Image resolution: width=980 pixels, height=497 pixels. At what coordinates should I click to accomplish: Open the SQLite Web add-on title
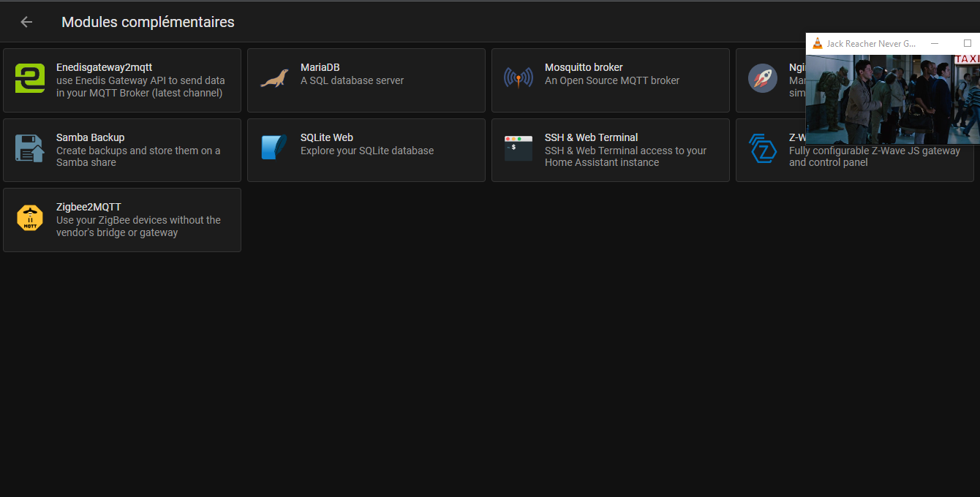point(327,137)
